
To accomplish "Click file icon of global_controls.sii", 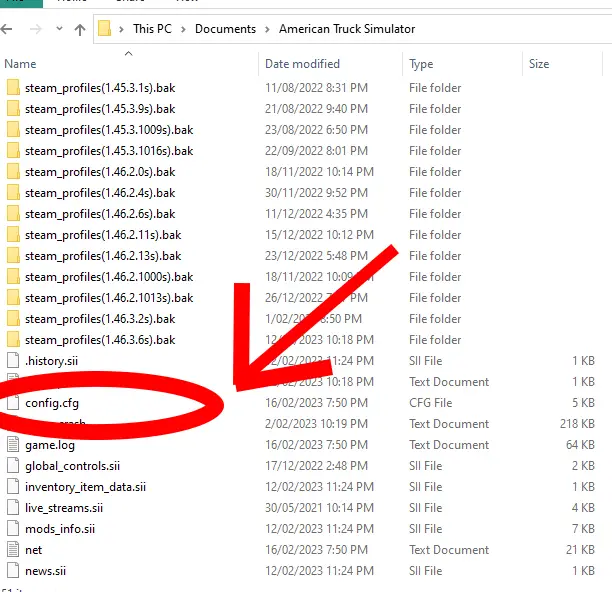I will (x=13, y=466).
